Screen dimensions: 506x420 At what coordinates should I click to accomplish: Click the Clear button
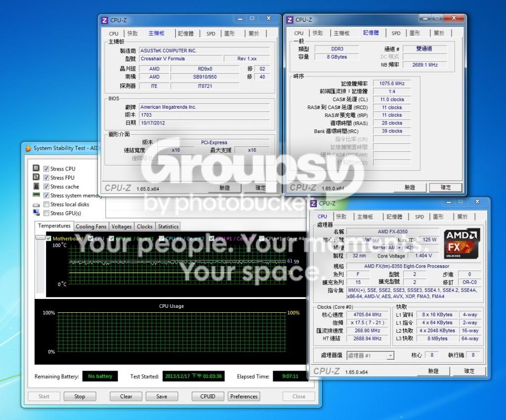pyautogui.click(x=126, y=396)
